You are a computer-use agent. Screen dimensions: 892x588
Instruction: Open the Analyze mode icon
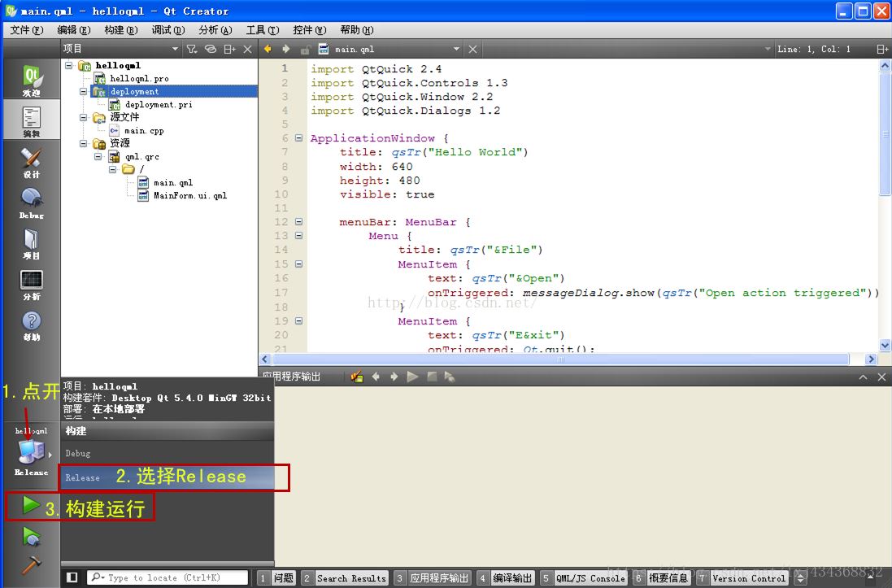pos(31,284)
